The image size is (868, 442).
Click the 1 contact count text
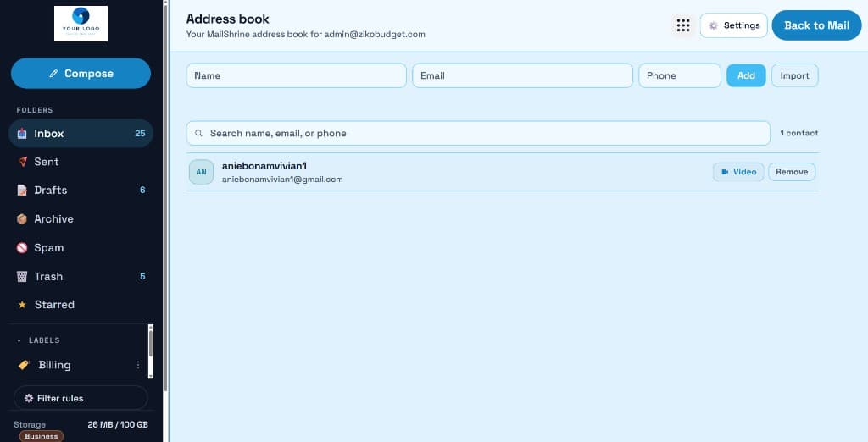pos(798,133)
